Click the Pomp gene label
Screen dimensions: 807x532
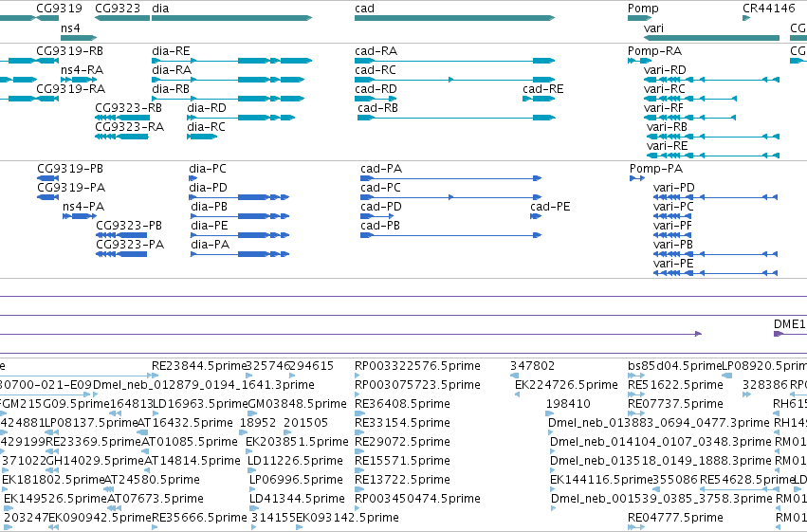pos(643,9)
